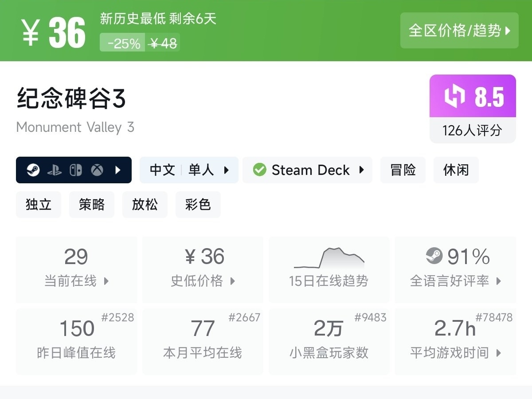Expand the platform list arrow
This screenshot has width=532, height=399.
click(118, 170)
